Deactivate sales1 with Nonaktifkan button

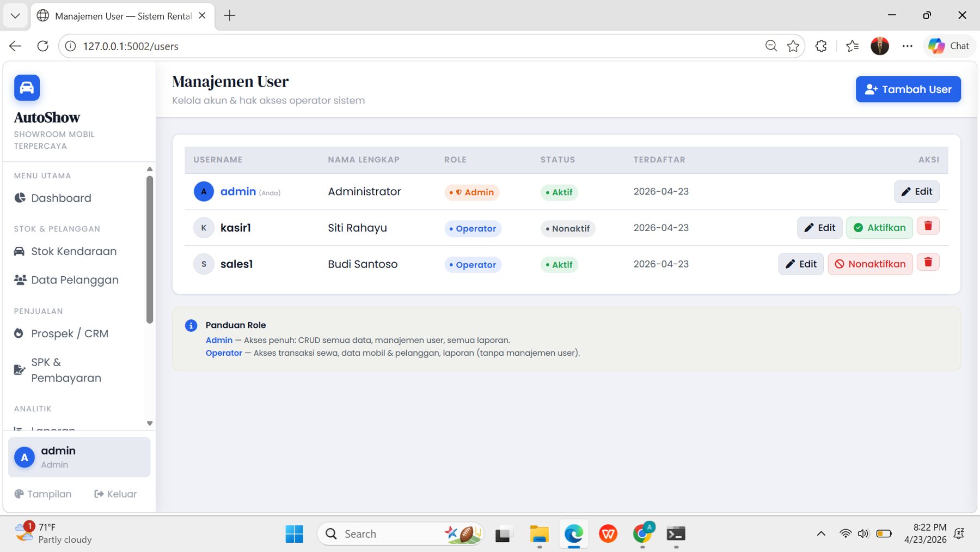click(870, 264)
